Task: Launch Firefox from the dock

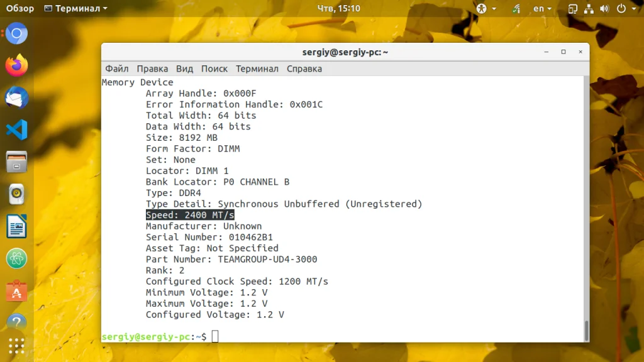Action: 16,65
